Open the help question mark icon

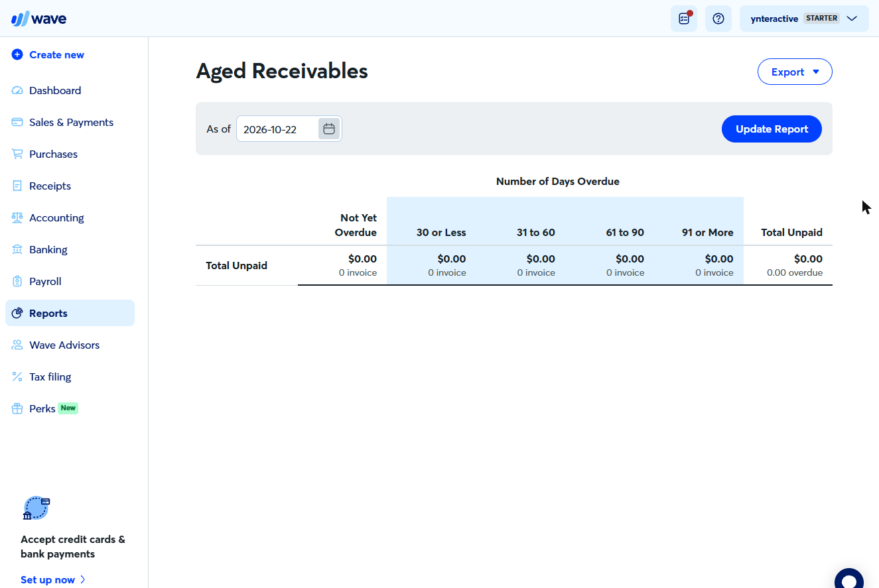[x=718, y=19]
